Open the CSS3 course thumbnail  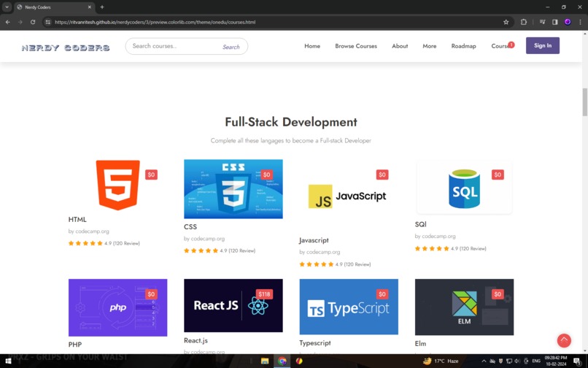tap(233, 189)
